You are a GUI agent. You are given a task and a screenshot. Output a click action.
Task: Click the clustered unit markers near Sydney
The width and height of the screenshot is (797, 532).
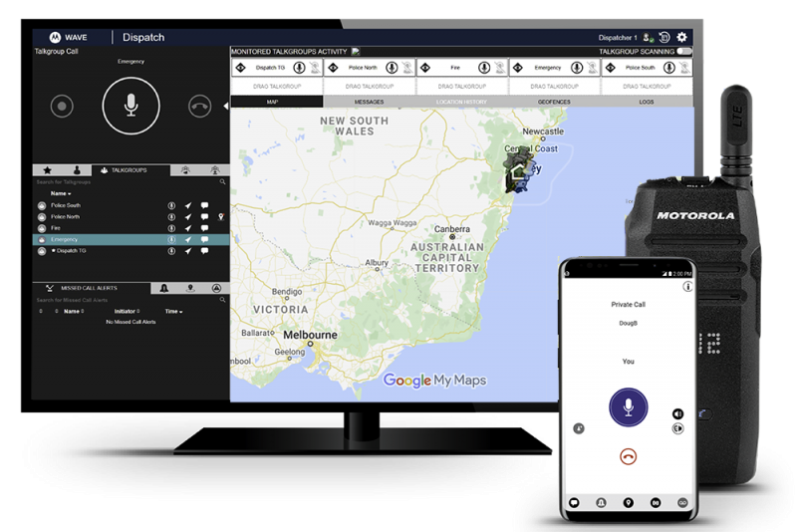coord(518,171)
